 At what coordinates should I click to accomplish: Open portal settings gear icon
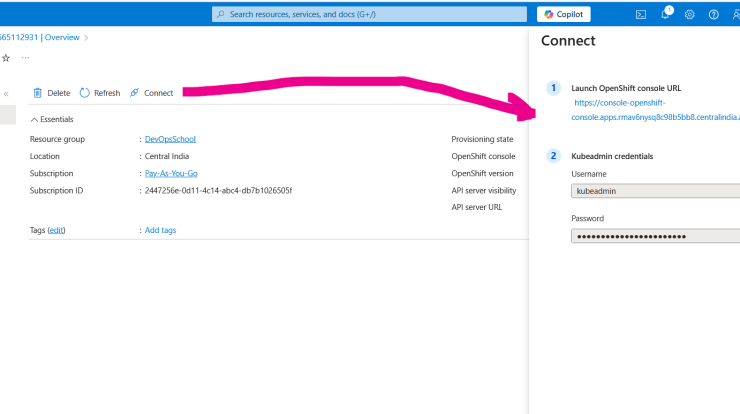point(690,15)
